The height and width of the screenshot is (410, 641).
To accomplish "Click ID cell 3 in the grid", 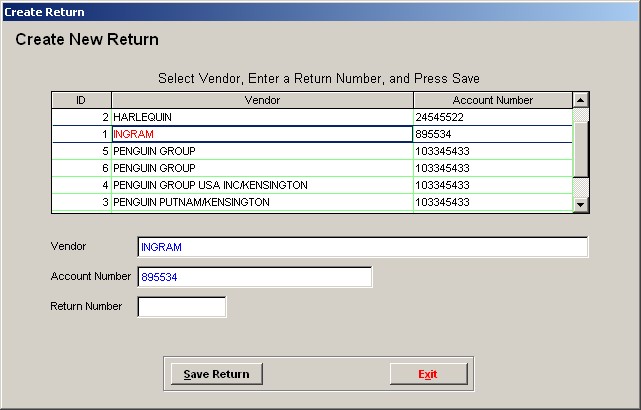I will (82, 202).
